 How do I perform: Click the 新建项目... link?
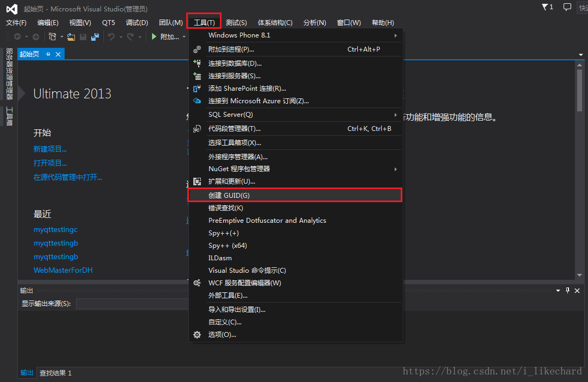(50, 149)
